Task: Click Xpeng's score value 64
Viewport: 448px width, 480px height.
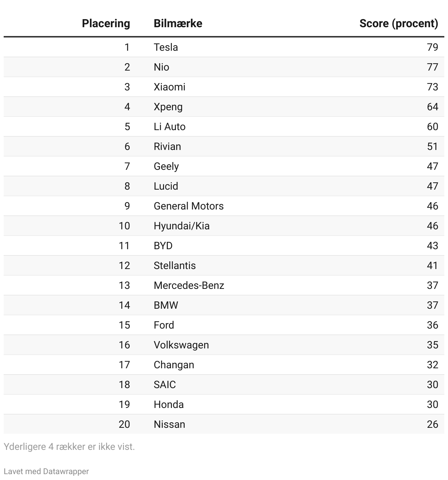Action: coord(432,107)
